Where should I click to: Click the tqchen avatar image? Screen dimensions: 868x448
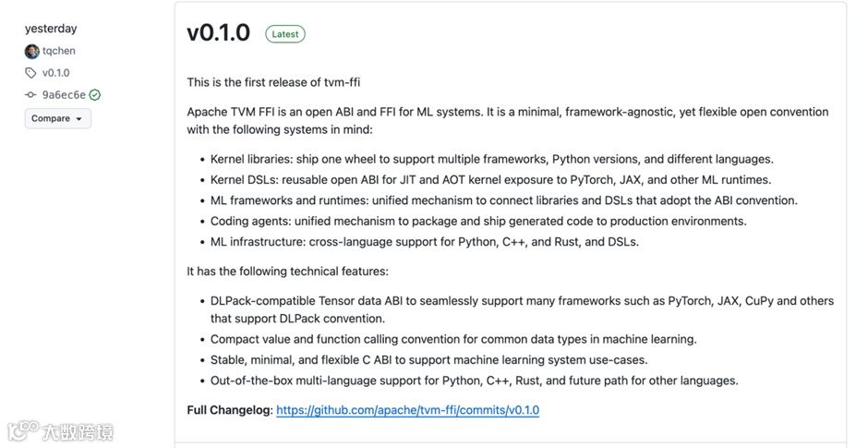31,52
